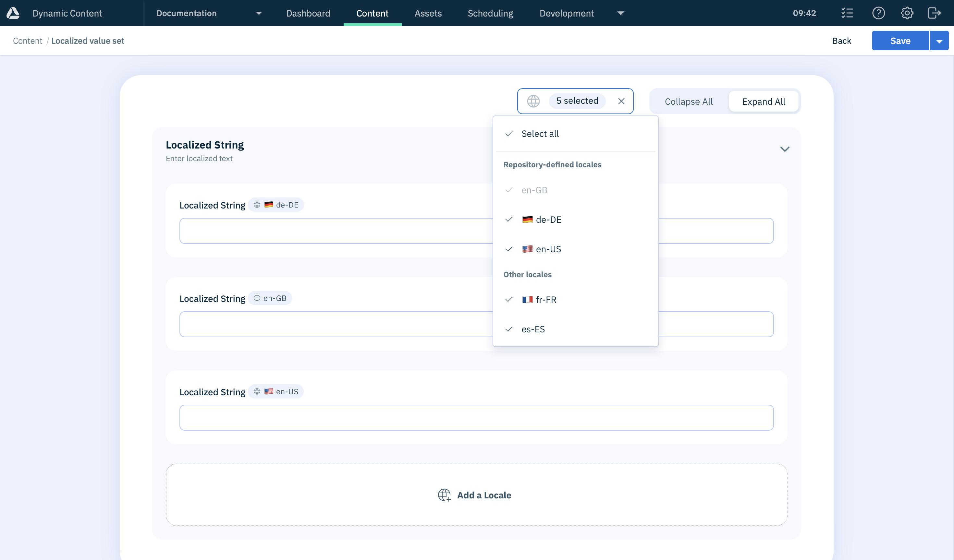Click the 09:42 time display

[x=804, y=13]
